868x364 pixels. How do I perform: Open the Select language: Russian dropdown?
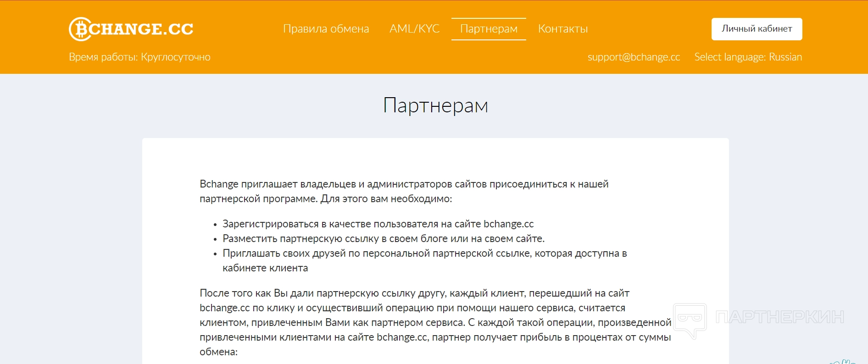coord(748,57)
